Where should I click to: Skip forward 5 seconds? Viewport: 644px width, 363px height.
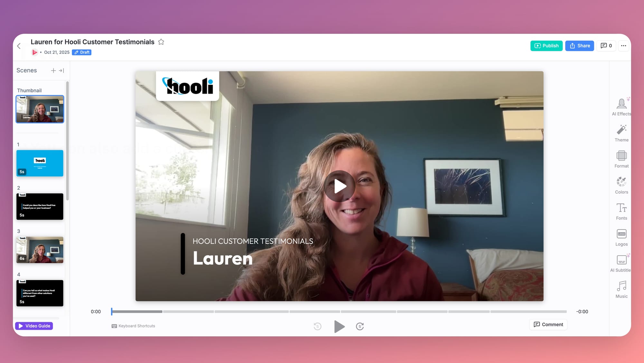pyautogui.click(x=360, y=326)
